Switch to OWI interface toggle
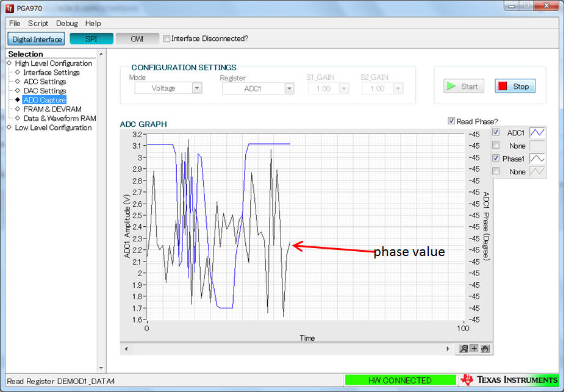 pos(137,38)
